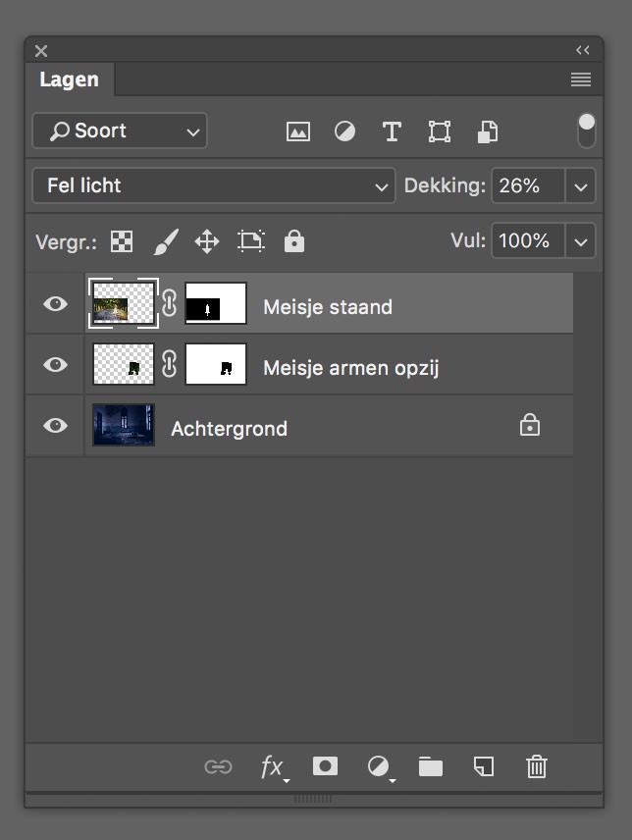Add a layer mask
Screen dimensions: 632x840
325,766
